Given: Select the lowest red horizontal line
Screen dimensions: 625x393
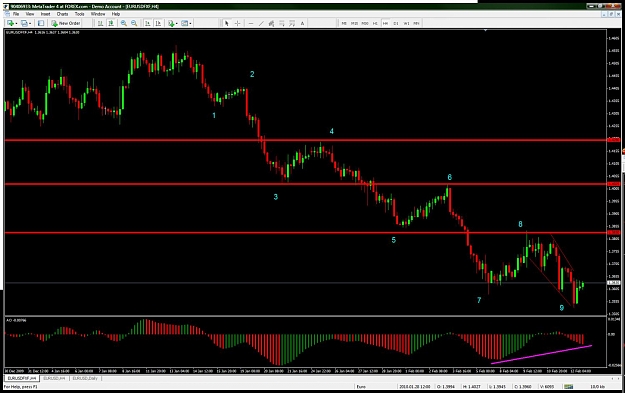Looking at the screenshot, I should (305, 233).
